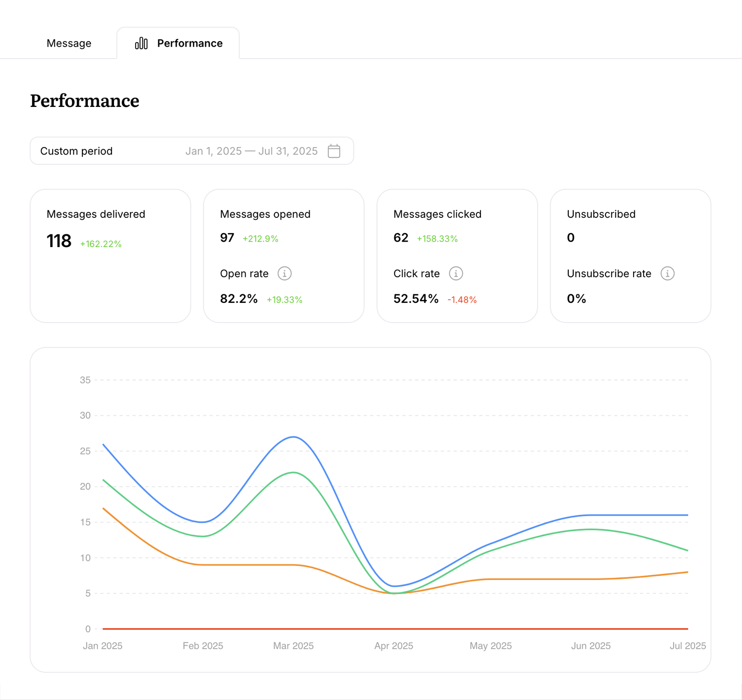Click the Jul 2025 axis label
This screenshot has height=700, width=742.
[x=687, y=646]
